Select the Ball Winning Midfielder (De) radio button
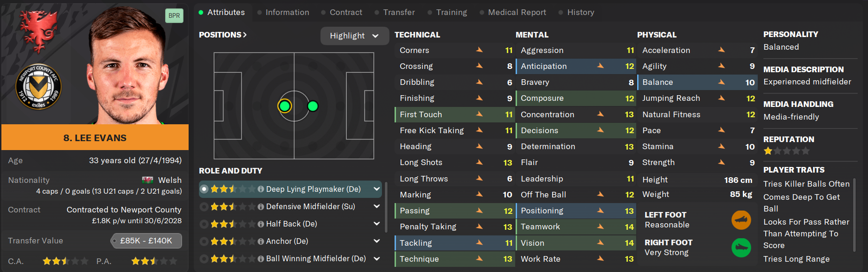The width and height of the screenshot is (868, 272). (204, 258)
